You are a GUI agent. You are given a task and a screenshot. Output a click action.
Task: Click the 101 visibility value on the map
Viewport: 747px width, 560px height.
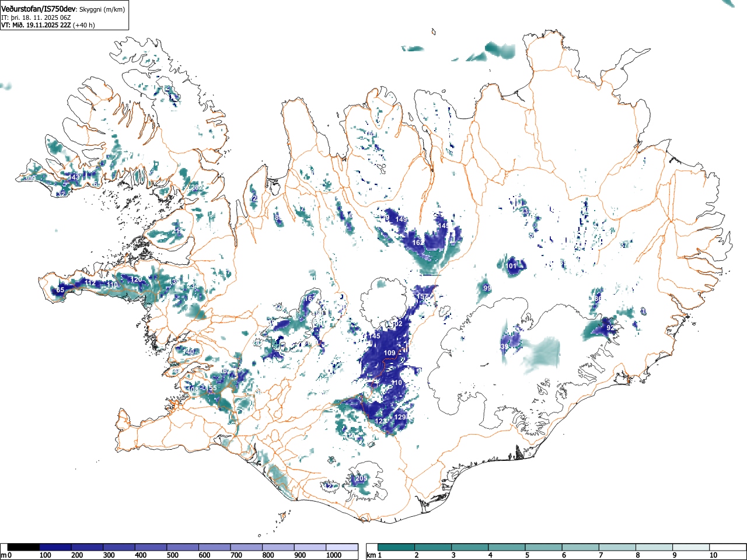click(x=512, y=266)
